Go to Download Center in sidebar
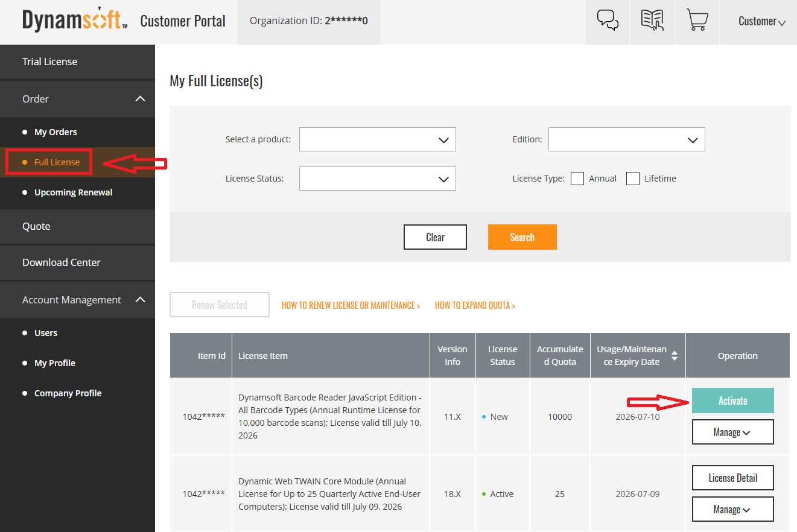The height and width of the screenshot is (532, 797). [x=62, y=262]
